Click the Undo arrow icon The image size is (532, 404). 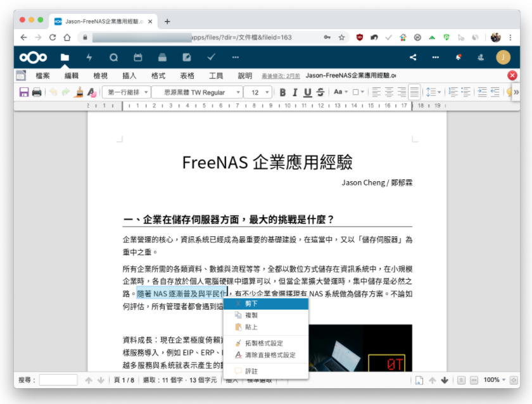(x=53, y=92)
